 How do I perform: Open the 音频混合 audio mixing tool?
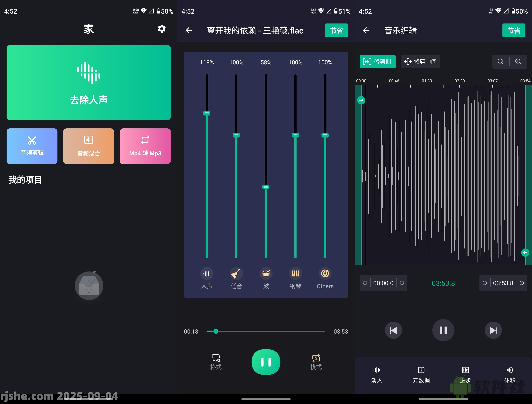[89, 146]
